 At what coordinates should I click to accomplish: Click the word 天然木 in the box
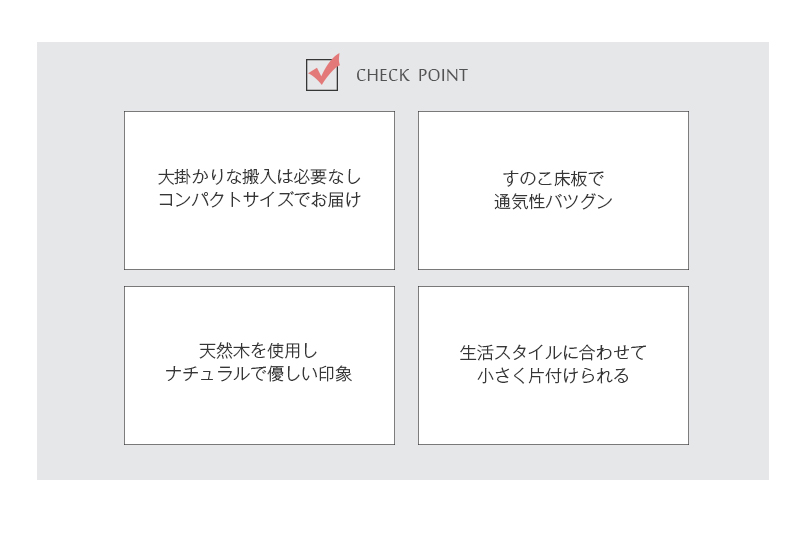(224, 351)
